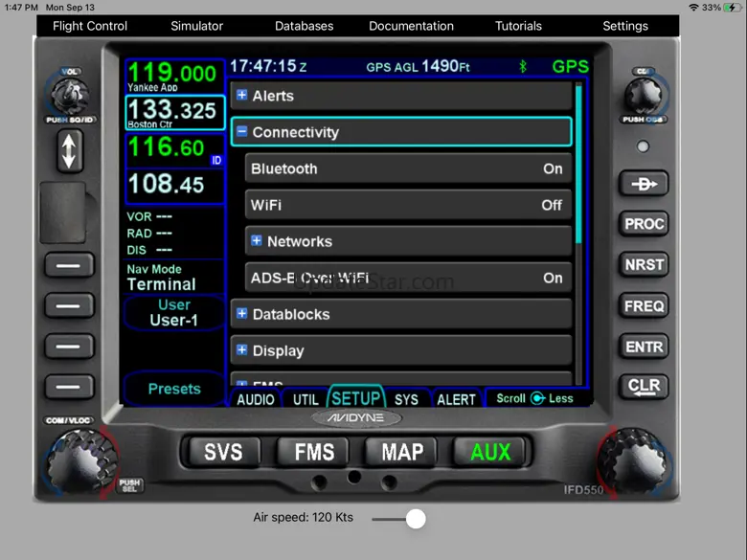Tap the AUX page button
The height and width of the screenshot is (560, 747).
490,452
